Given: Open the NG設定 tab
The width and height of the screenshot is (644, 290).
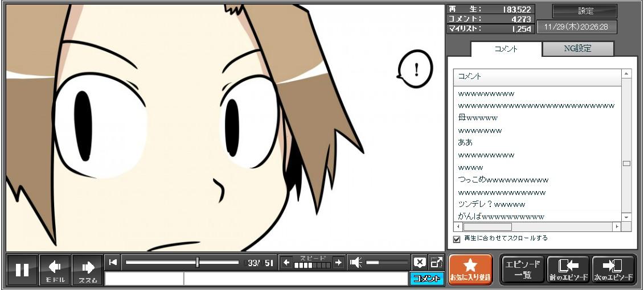Looking at the screenshot, I should pos(577,49).
